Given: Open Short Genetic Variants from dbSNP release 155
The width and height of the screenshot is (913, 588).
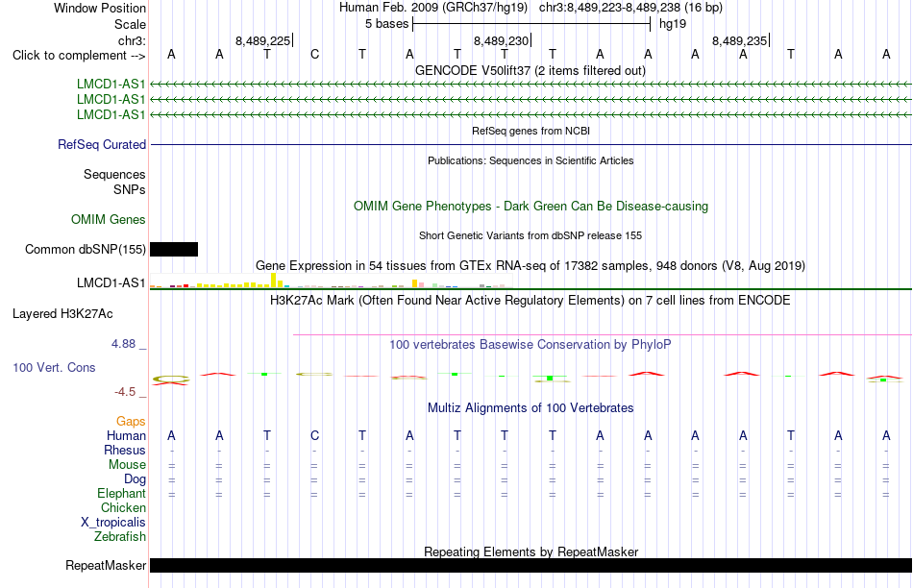Looking at the screenshot, I should coord(531,235).
